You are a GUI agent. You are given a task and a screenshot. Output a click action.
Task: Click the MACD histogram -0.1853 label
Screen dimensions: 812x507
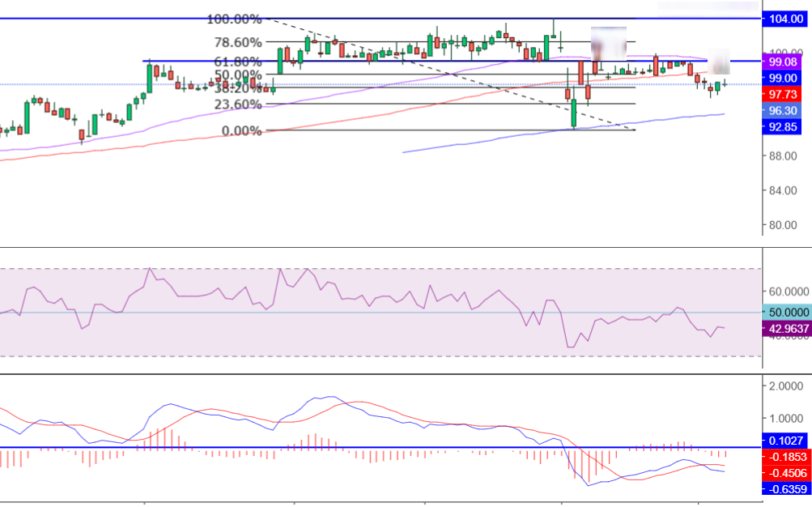pos(784,457)
